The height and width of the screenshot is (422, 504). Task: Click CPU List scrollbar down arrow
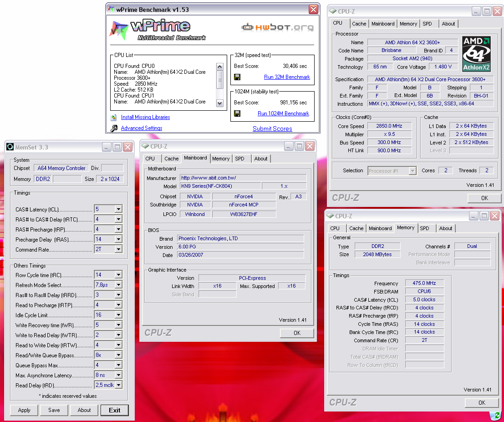pos(220,103)
